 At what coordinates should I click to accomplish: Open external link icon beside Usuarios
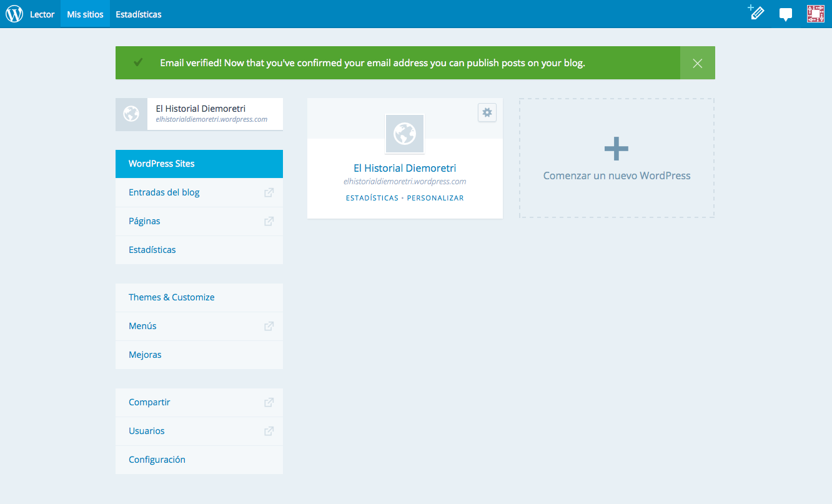[269, 431]
